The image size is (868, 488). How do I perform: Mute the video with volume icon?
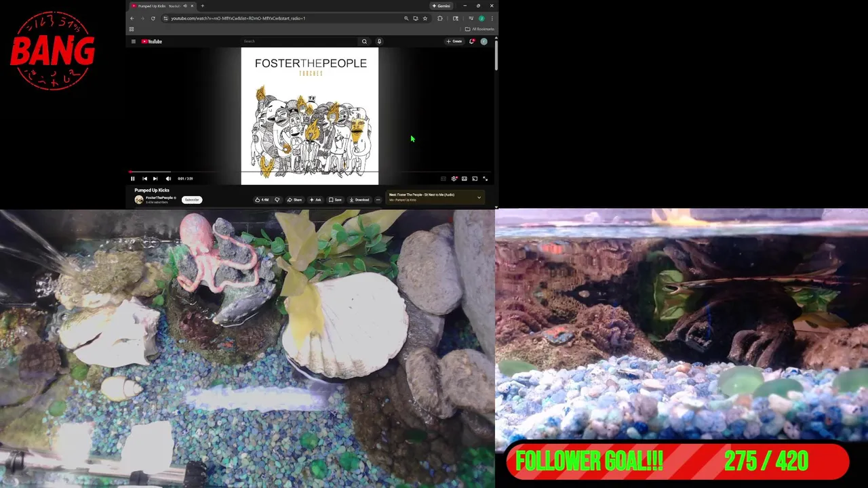tap(168, 178)
